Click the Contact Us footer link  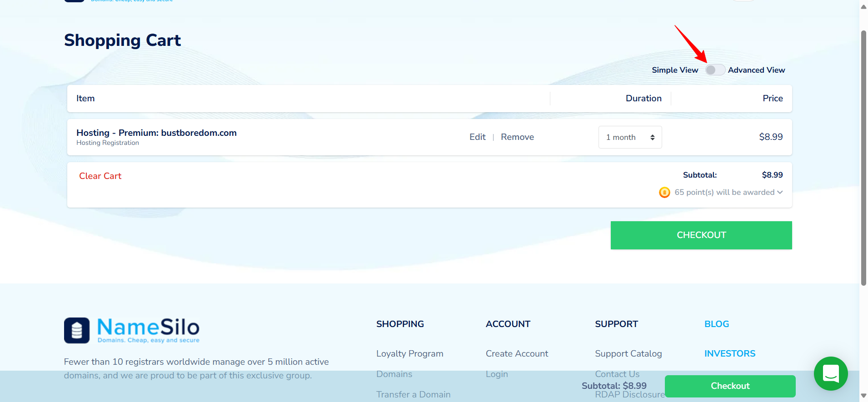[x=617, y=374]
